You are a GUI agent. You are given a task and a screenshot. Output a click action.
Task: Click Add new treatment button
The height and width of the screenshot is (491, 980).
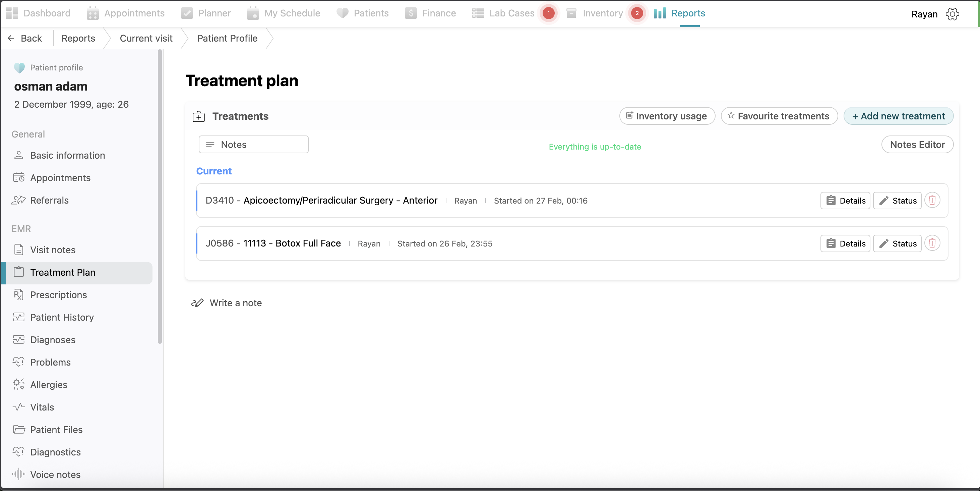pos(898,116)
